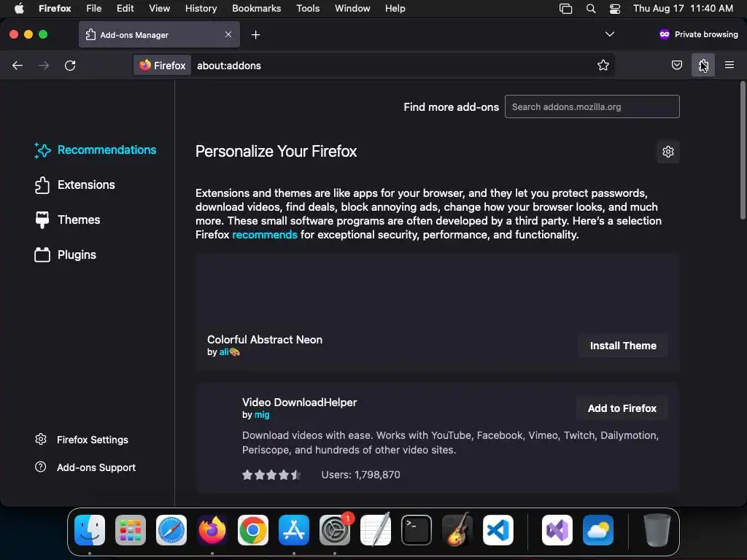Save page to Pocket

point(676,65)
